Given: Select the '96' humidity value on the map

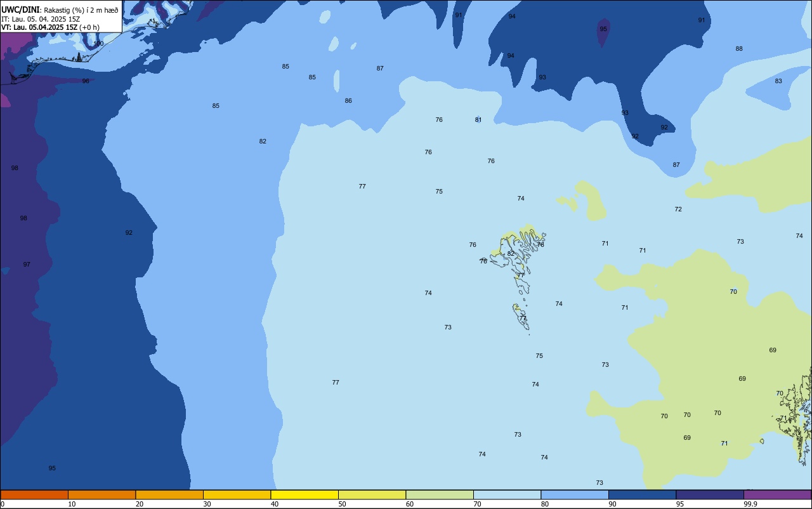Looking at the screenshot, I should tap(86, 81).
